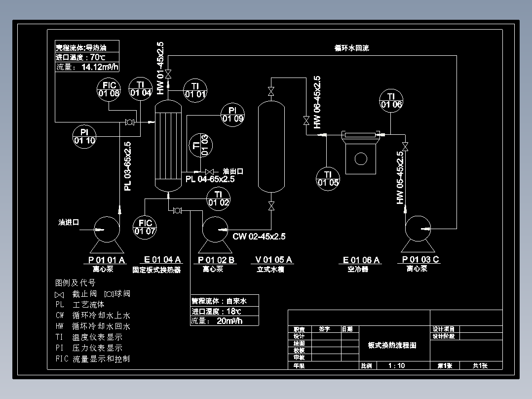Select the stop valve beside 油出口
Image resolution: width=532 pixels, height=399 pixels.
(209, 172)
